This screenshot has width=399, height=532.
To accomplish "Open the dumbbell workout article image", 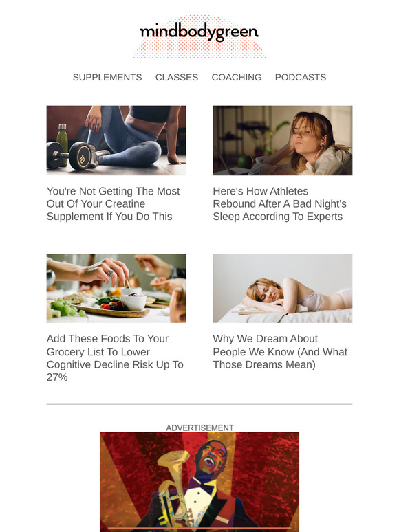I will (116, 140).
